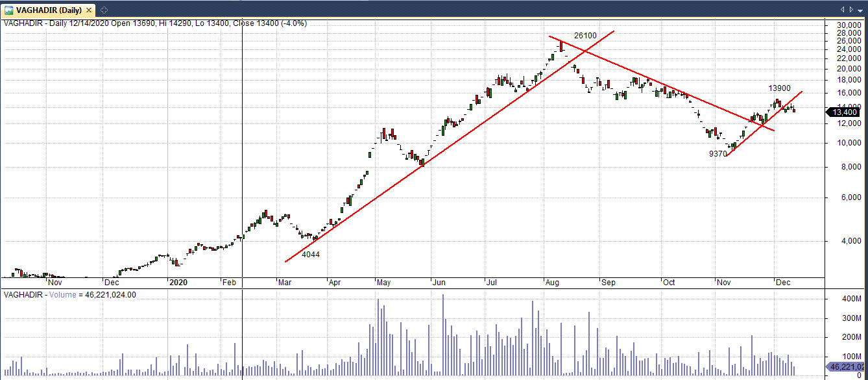
Task: Click the 4044 low price label
Action: 311,255
